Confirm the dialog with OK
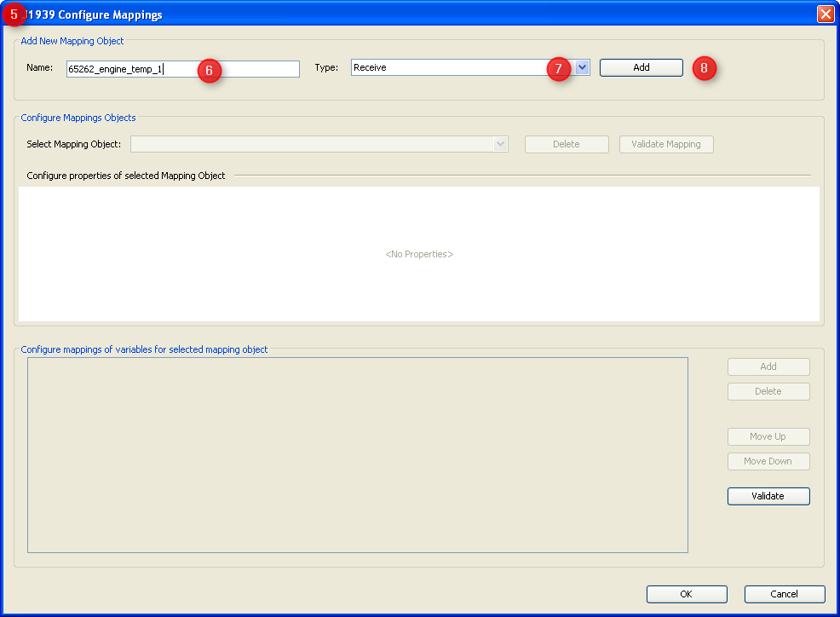Screen dimensions: 840x617 687,594
